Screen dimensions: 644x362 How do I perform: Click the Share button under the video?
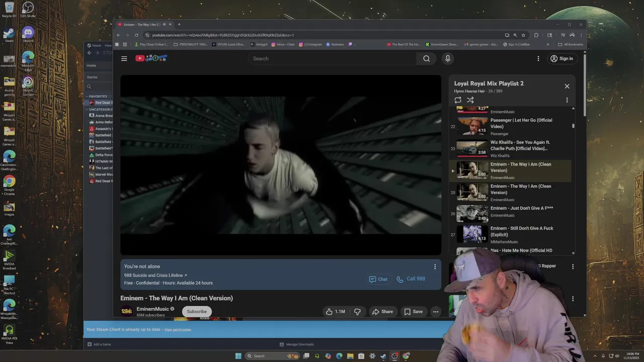382,312
